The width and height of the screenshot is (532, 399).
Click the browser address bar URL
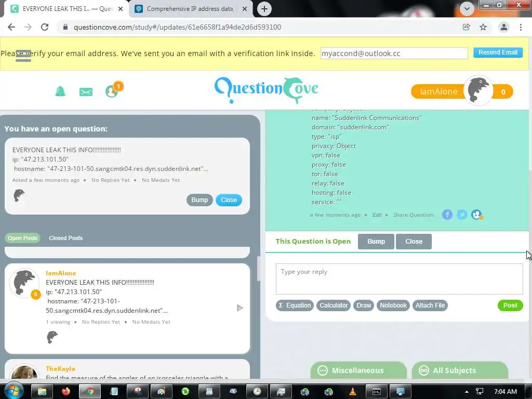pyautogui.click(x=177, y=27)
